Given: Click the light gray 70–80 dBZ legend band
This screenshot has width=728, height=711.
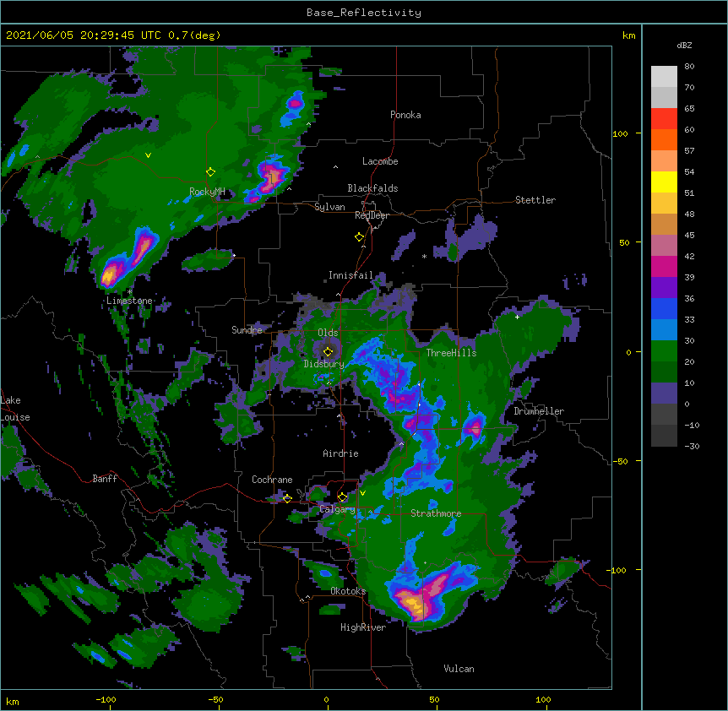Looking at the screenshot, I should coord(664,77).
